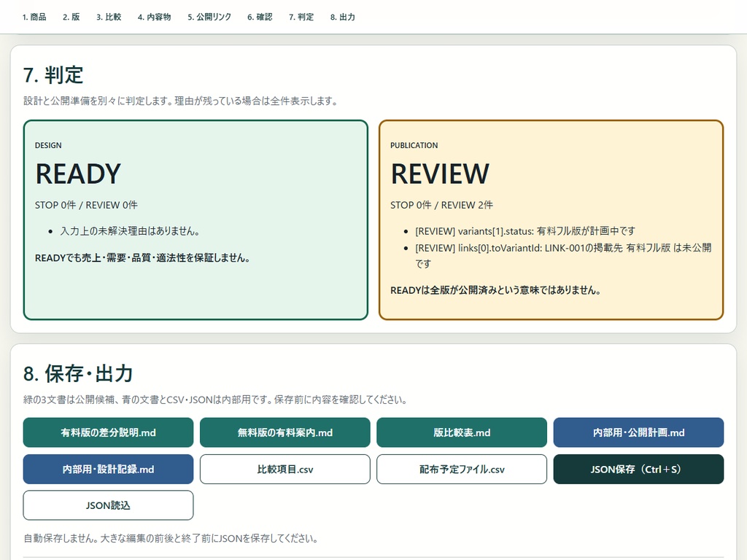Screen dimensions: 747x560
Task: Jump to the 2. 版 section
Action: pos(71,17)
